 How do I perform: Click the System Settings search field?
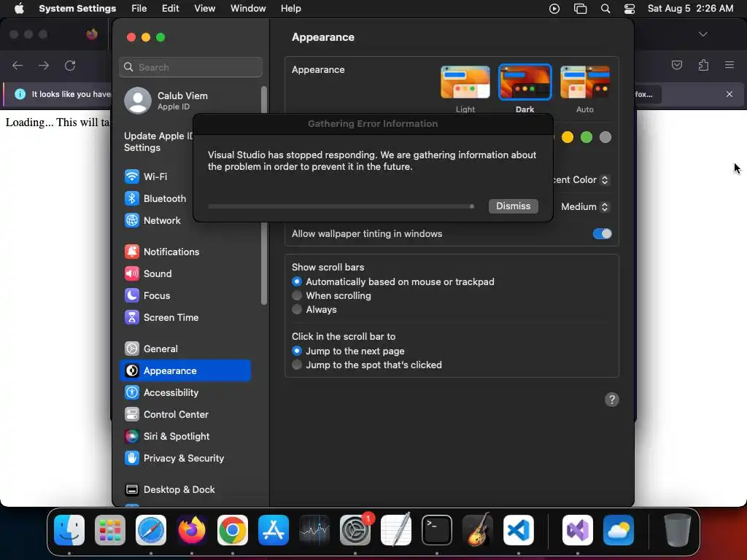point(190,67)
